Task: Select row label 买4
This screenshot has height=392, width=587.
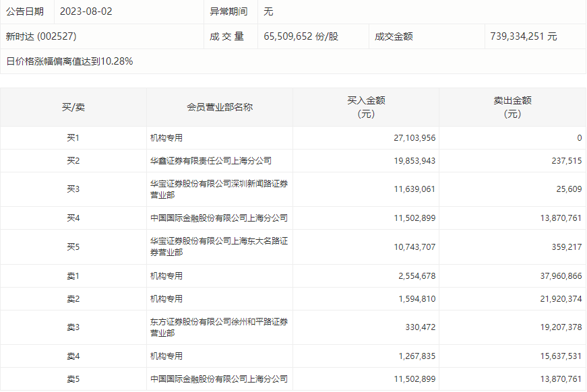Action: [73, 218]
